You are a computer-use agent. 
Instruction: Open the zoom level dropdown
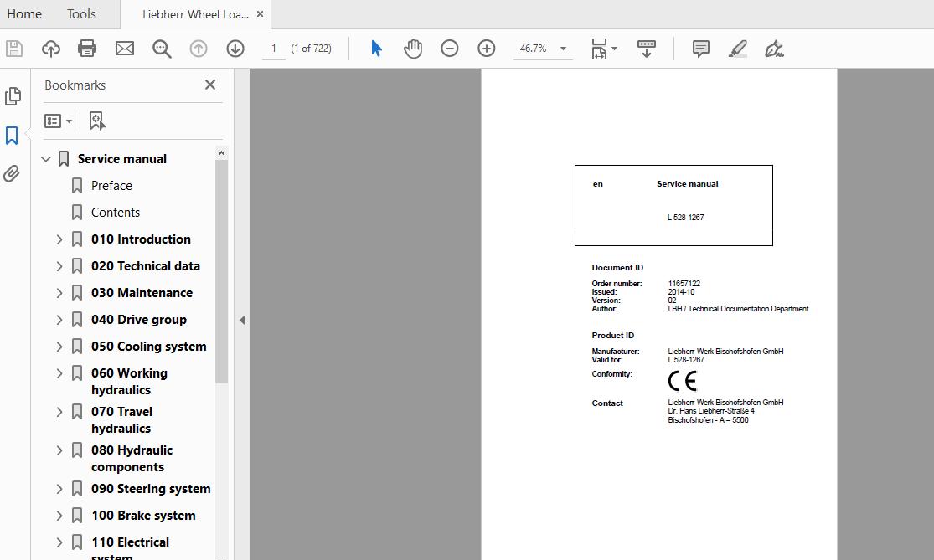(563, 49)
